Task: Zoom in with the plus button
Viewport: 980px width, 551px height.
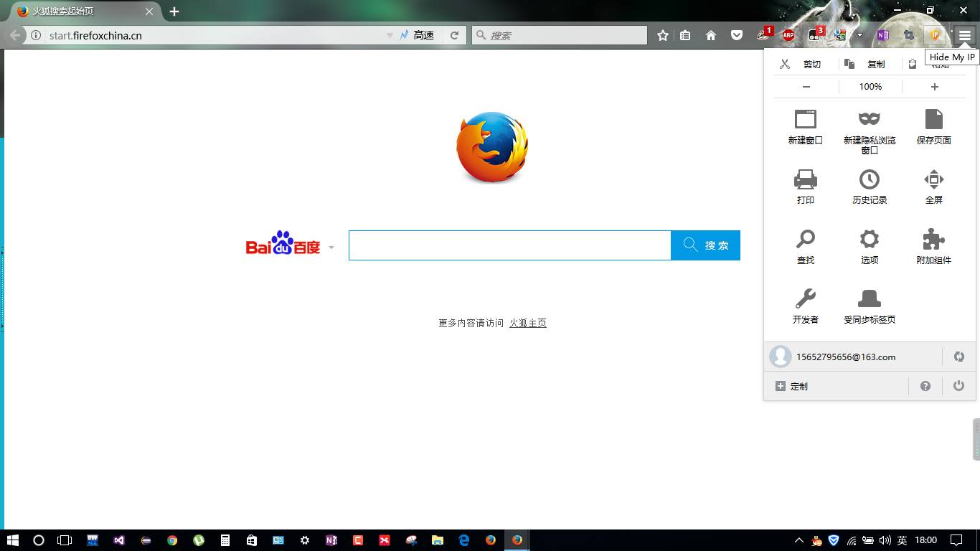Action: (x=934, y=87)
